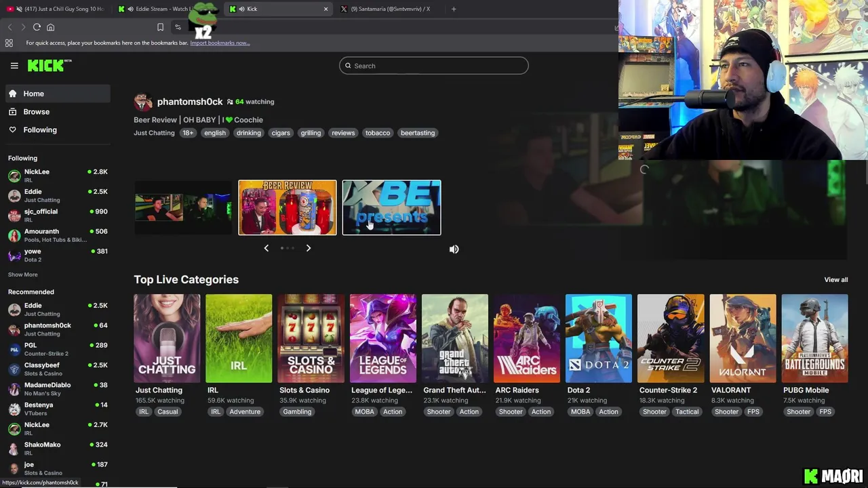Click Adventure tag under IRL

[245, 411]
